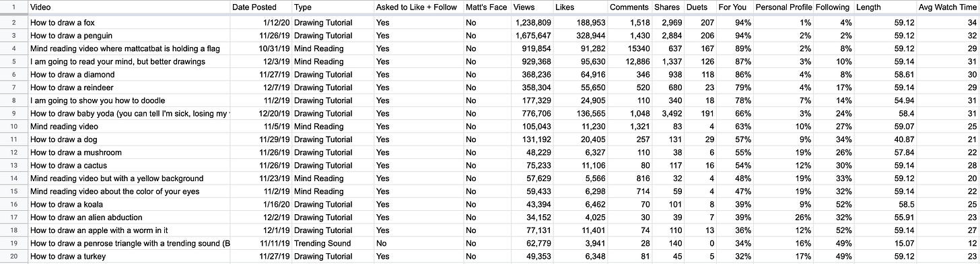Select the 'Trending Sound' type cell
This screenshot has height=264, width=980.
point(332,243)
